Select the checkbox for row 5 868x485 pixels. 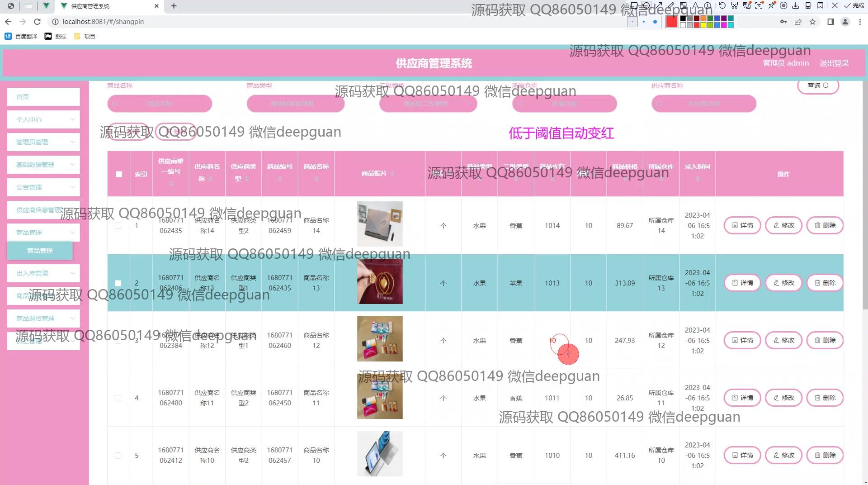point(118,456)
